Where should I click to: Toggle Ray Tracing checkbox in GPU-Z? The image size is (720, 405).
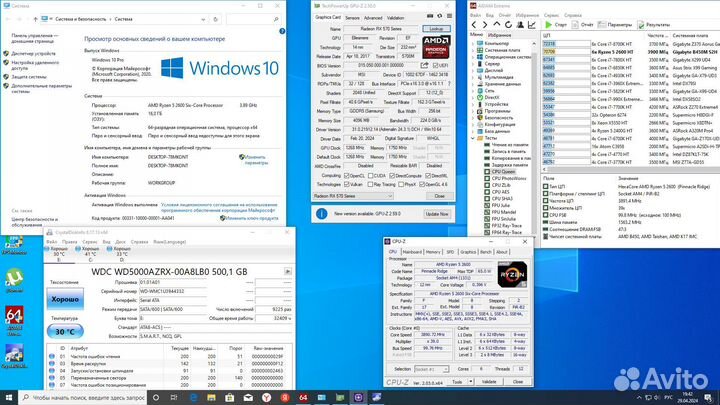pos(371,184)
